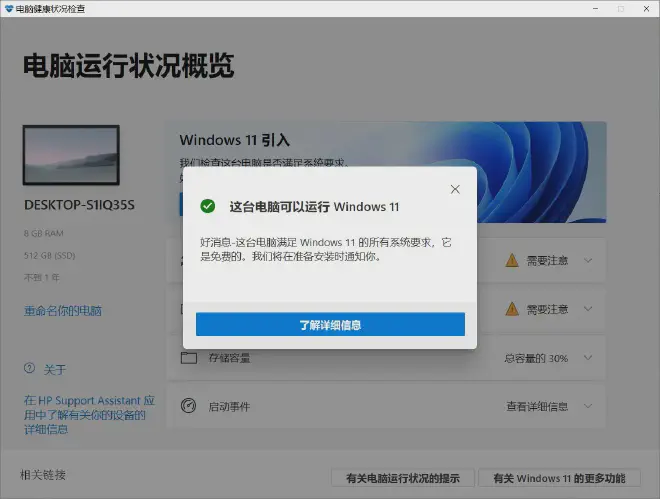The height and width of the screenshot is (499, 660).
Task: Open the HP Support Assistant details link
Action: 89,415
